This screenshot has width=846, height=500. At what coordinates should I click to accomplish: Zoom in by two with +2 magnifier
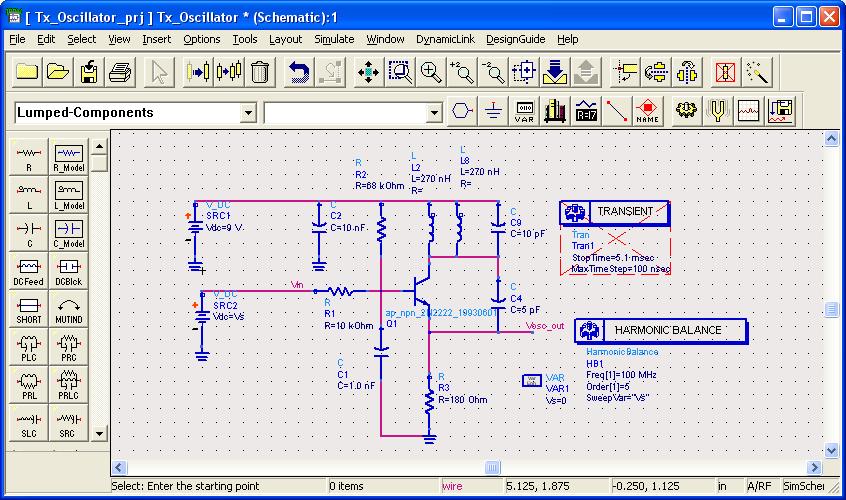(x=462, y=72)
